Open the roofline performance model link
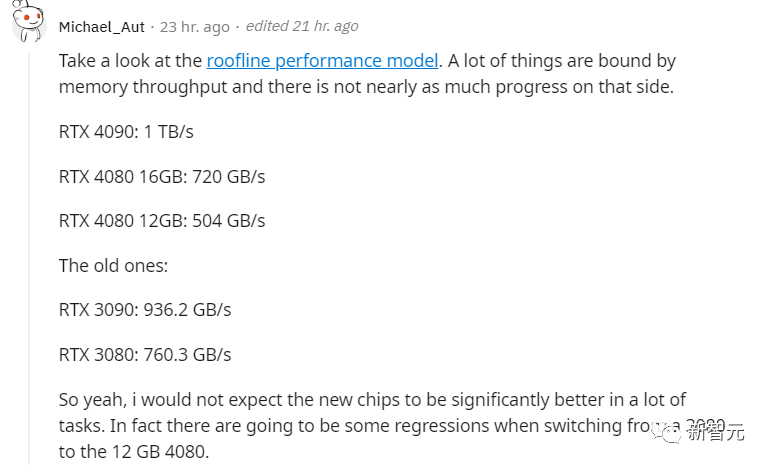The height and width of the screenshot is (465, 769). (322, 61)
